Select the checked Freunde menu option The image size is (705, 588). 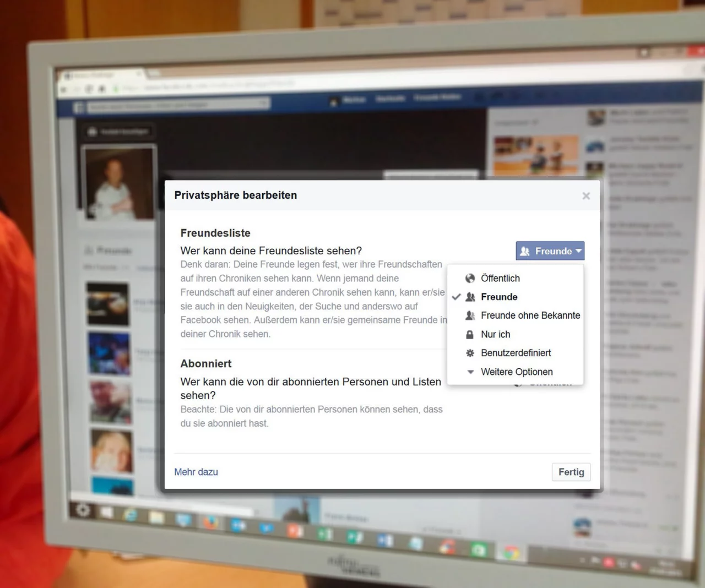pyautogui.click(x=498, y=297)
